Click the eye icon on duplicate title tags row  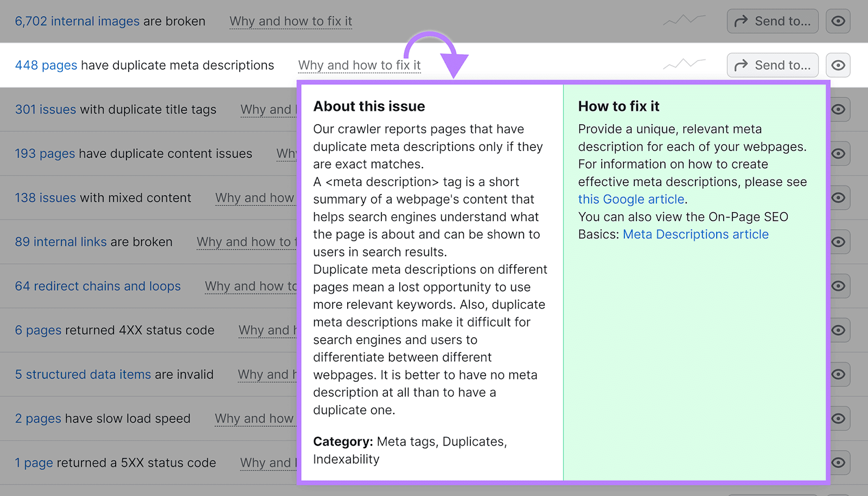coord(838,110)
